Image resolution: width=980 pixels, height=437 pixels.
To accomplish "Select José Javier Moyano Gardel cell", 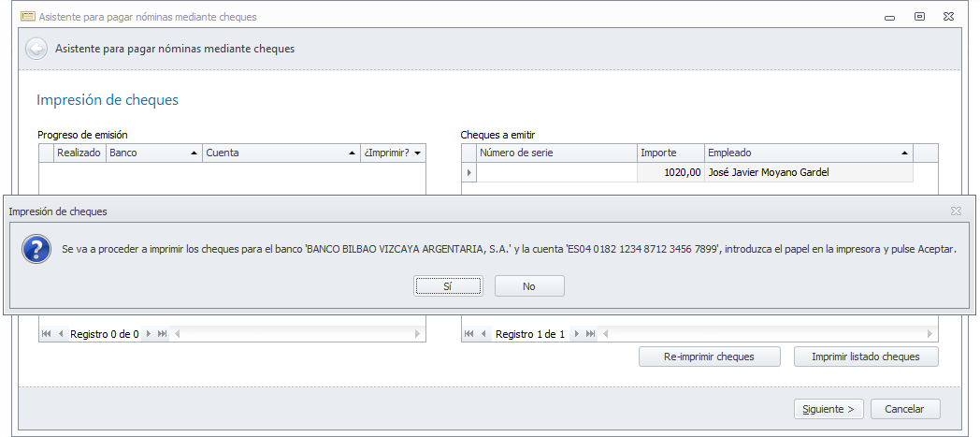I will coord(808,172).
